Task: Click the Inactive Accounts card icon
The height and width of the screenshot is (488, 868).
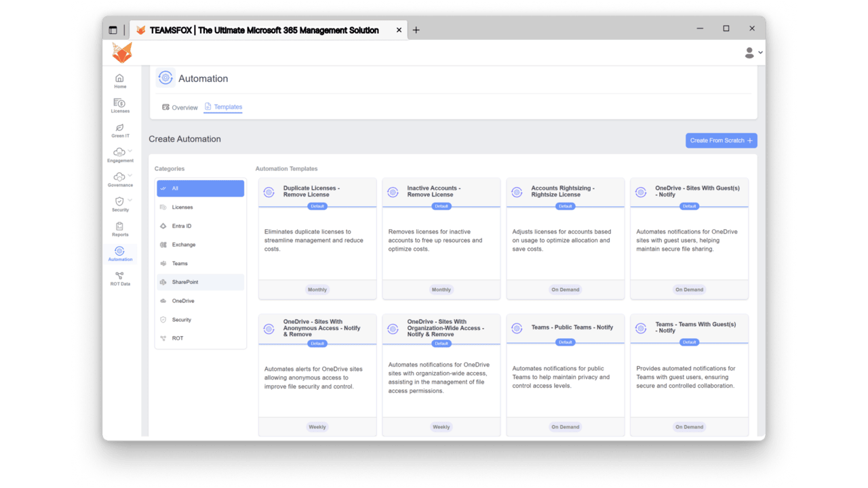Action: 393,192
